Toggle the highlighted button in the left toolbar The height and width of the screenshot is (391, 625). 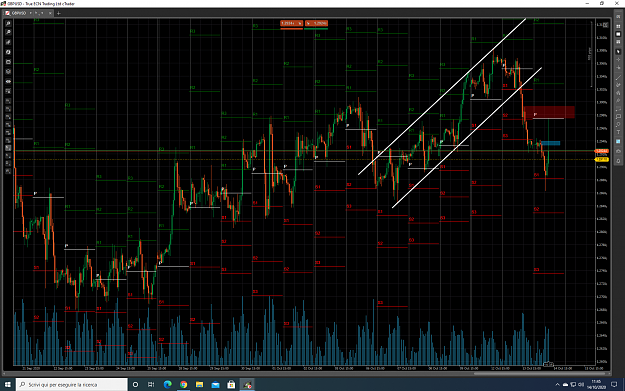pos(8,148)
